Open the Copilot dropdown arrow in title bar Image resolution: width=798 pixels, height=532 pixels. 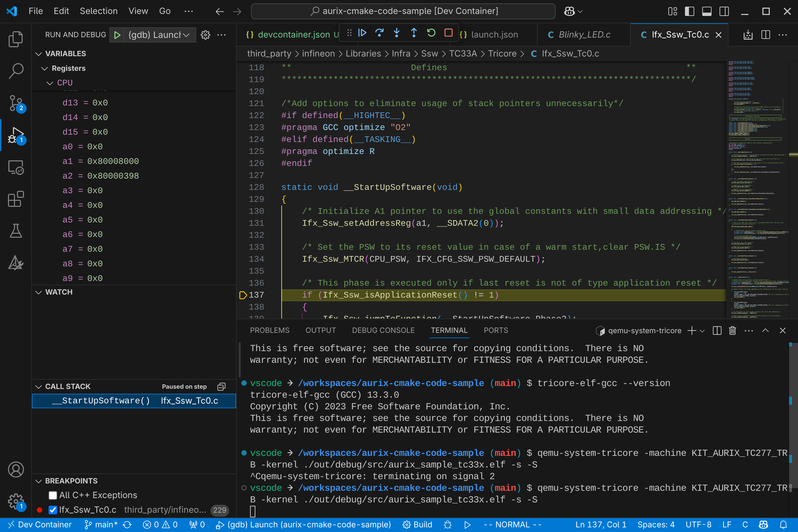581,12
